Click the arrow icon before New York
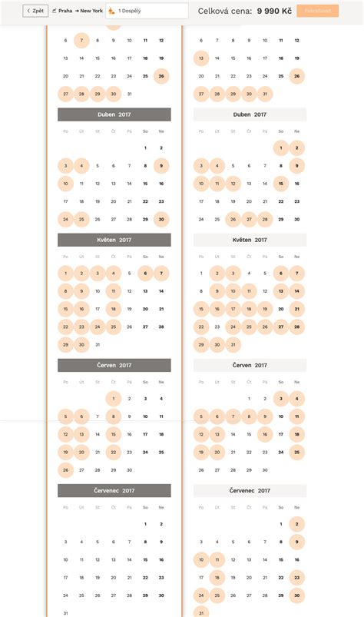 (x=77, y=11)
